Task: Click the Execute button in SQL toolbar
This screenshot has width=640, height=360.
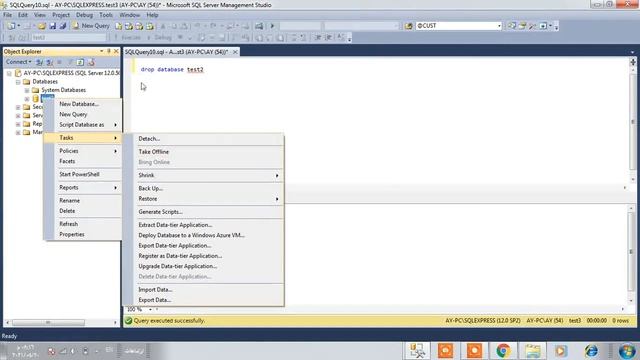Action: [x=127, y=38]
